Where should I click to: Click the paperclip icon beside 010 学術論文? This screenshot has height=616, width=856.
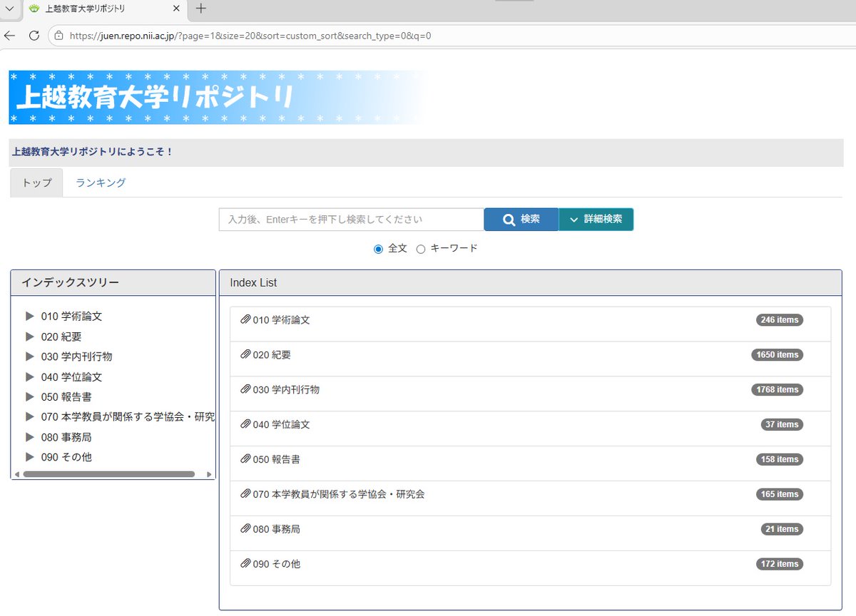(246, 320)
